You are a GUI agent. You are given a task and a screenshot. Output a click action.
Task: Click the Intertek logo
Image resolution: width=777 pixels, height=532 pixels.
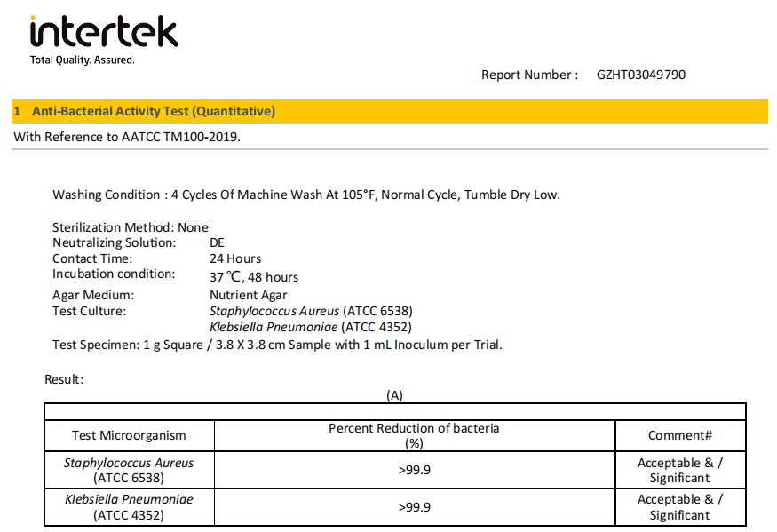pyautogui.click(x=104, y=33)
